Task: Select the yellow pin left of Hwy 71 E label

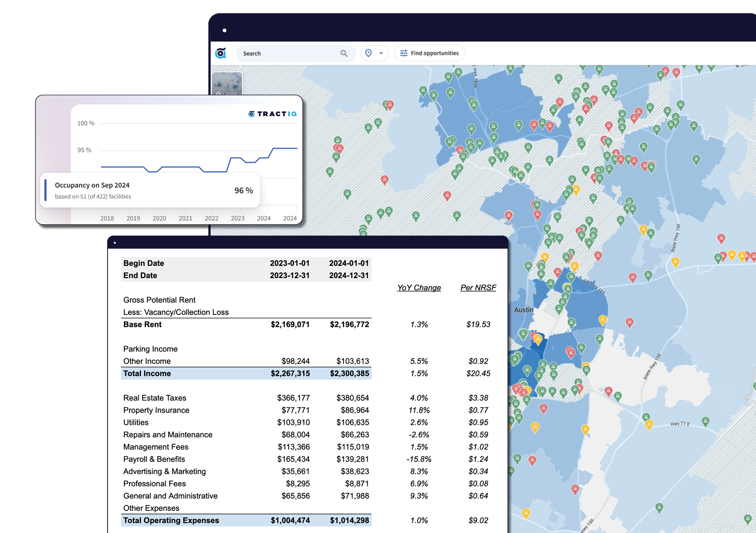Action: point(649,424)
